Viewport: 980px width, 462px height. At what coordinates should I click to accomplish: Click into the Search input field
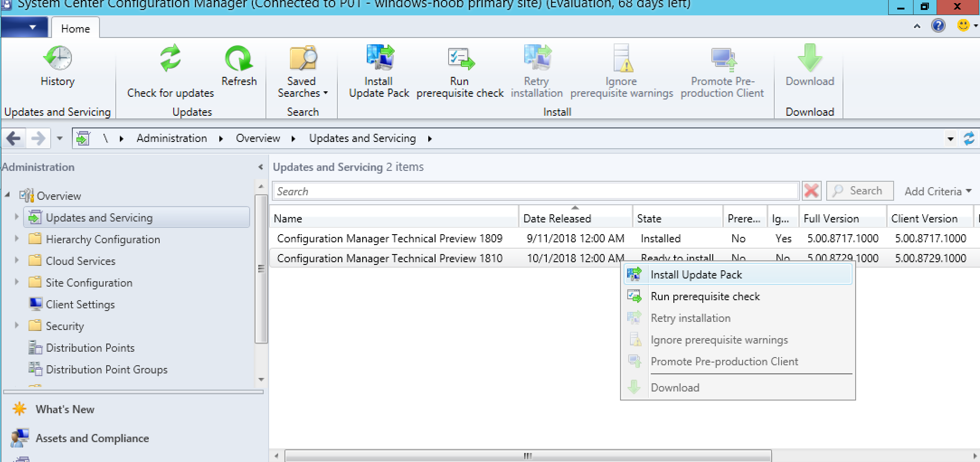pos(535,191)
